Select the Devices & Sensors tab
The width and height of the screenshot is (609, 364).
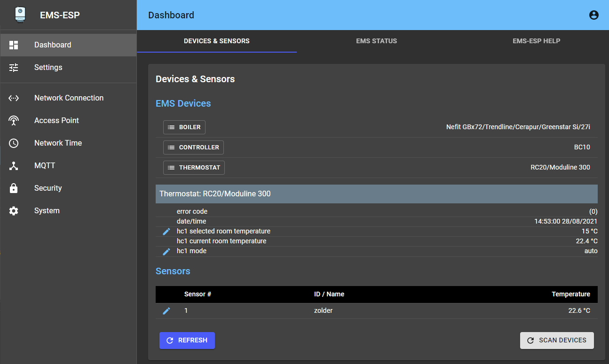pyautogui.click(x=216, y=41)
